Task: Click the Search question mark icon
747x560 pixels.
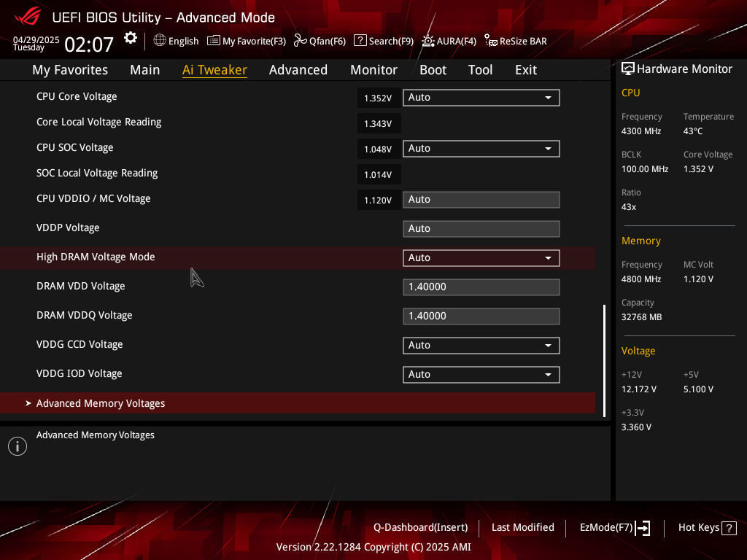Action: [x=360, y=41]
